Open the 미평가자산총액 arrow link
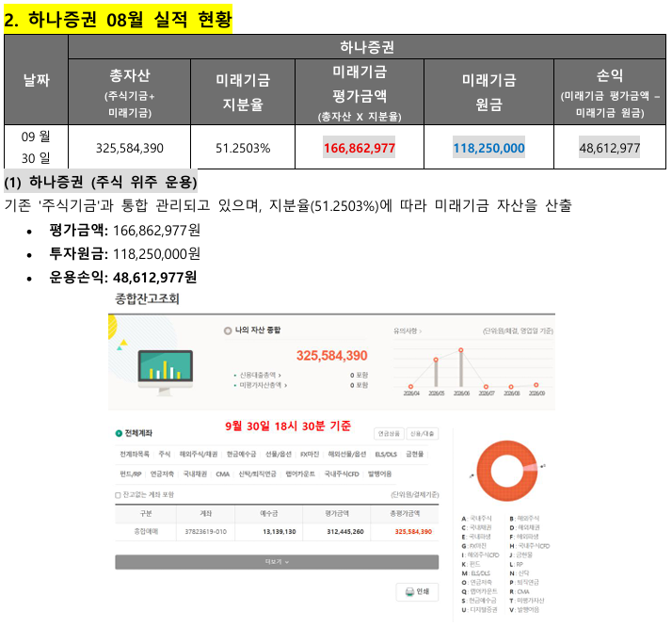The image size is (672, 627). 263,385
